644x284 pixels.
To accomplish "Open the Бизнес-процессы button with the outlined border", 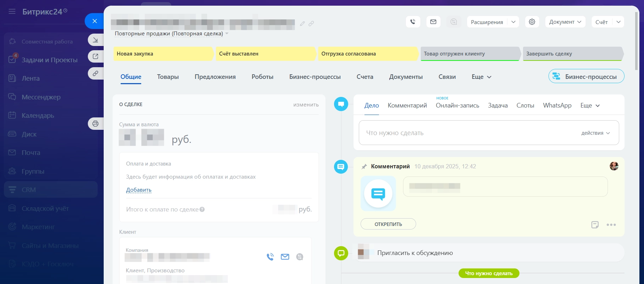I will click(x=586, y=76).
